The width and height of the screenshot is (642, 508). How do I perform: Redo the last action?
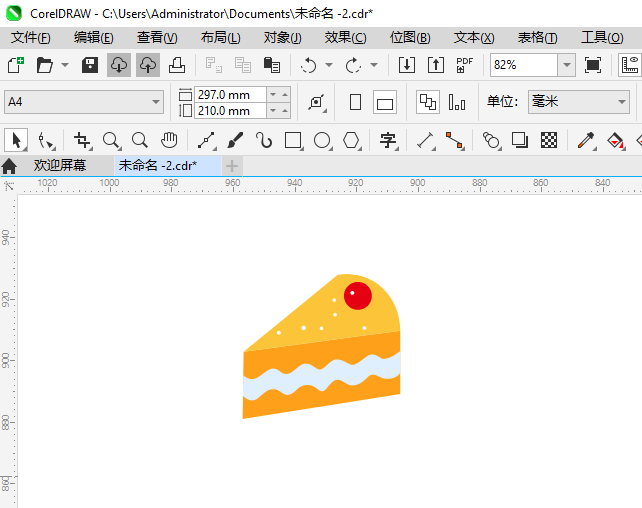coord(353,65)
